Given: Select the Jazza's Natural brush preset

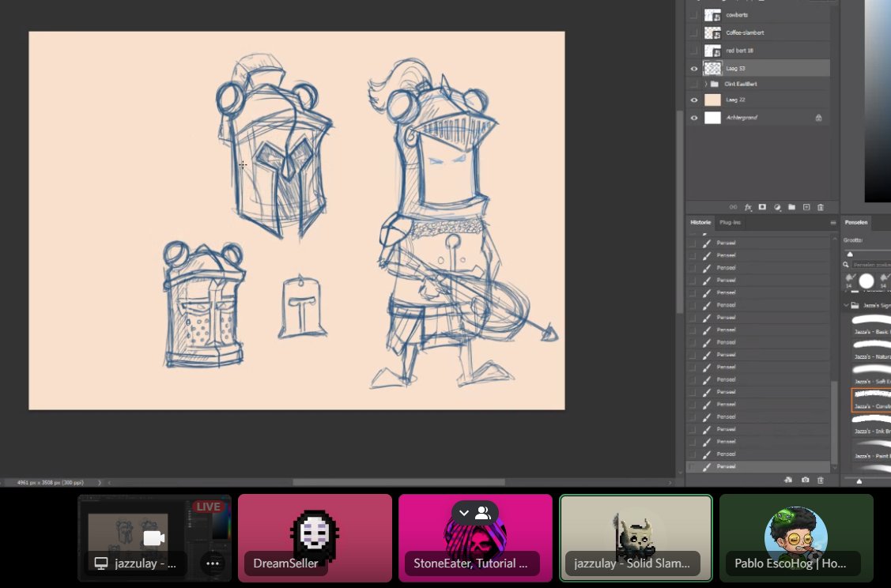Looking at the screenshot, I should (870, 350).
